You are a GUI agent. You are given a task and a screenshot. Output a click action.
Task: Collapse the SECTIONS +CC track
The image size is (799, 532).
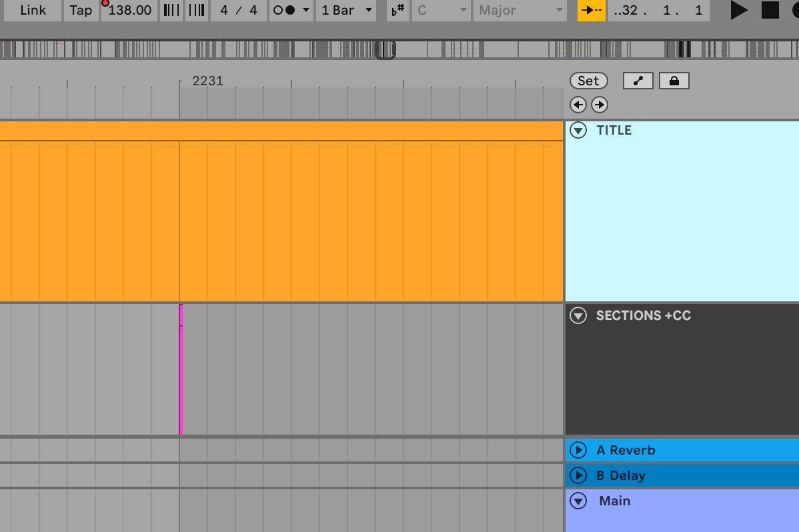point(578,315)
